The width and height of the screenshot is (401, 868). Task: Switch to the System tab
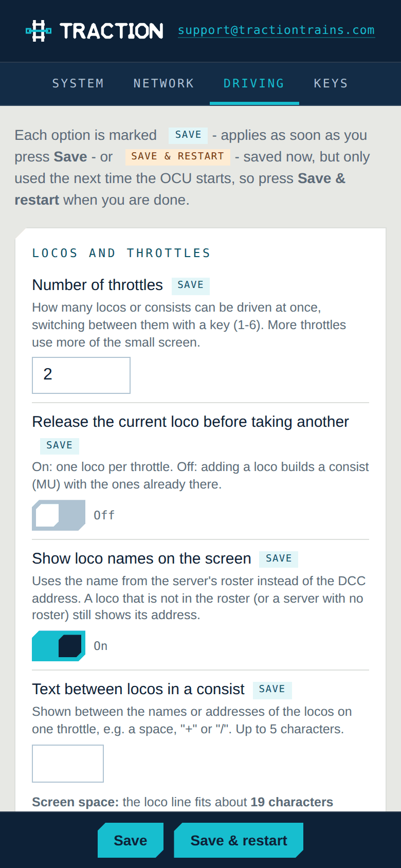click(78, 83)
